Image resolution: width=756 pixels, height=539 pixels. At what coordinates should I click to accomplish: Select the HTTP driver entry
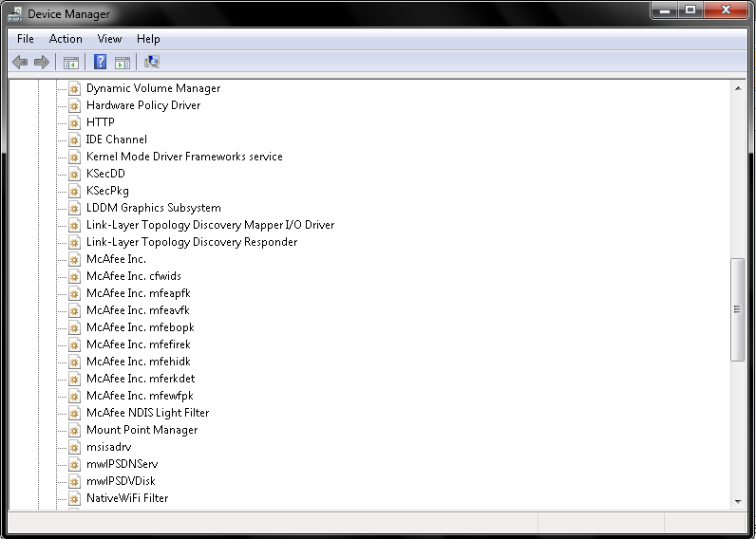tap(101, 122)
